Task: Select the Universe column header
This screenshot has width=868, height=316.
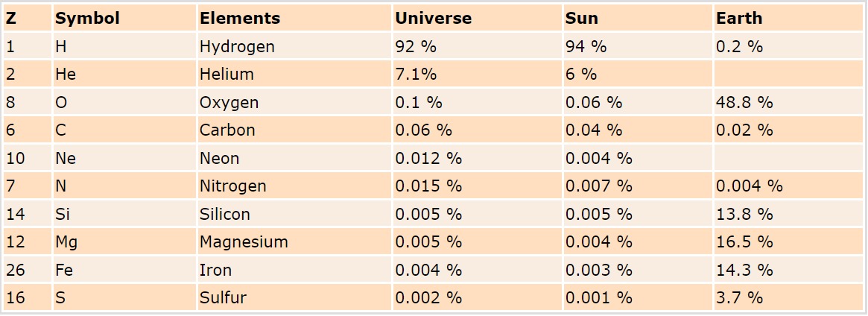Action: 433,19
